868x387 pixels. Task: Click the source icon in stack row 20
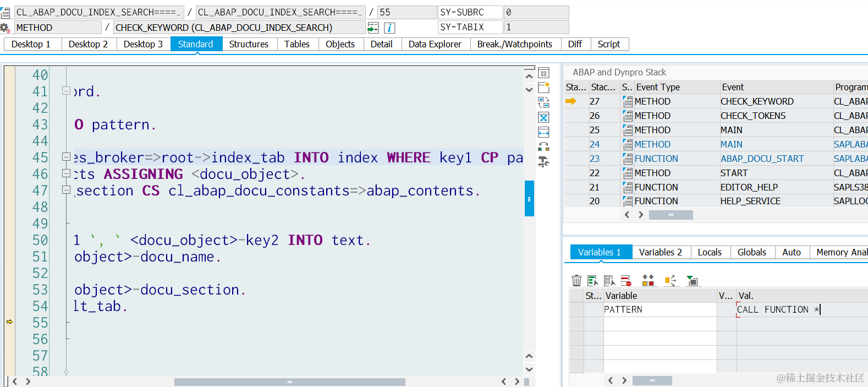[627, 201]
